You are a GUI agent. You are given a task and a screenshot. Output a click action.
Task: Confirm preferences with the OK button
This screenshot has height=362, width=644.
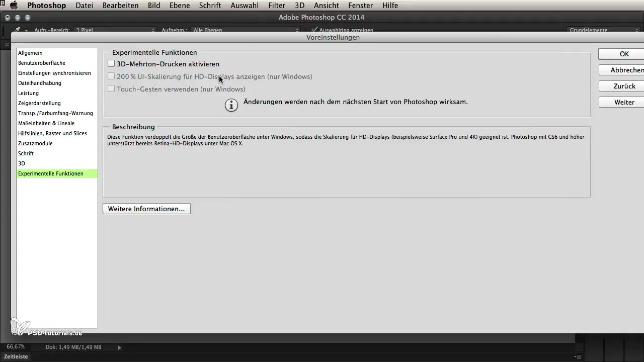coord(621,54)
